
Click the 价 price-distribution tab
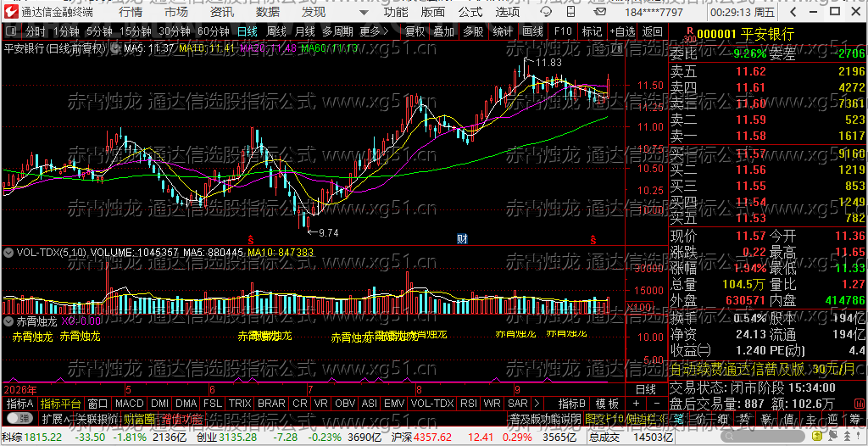[x=701, y=420]
